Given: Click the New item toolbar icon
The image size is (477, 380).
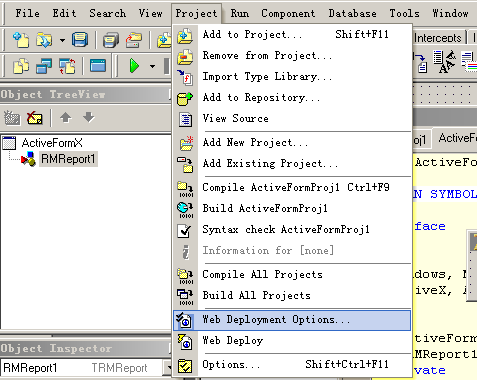Looking at the screenshot, I should pos(21,40).
